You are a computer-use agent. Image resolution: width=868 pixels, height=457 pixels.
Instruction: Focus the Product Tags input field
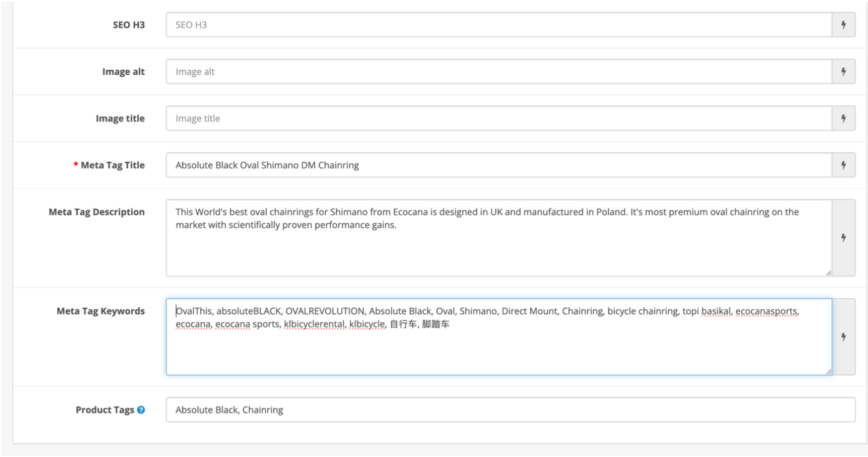tap(509, 410)
